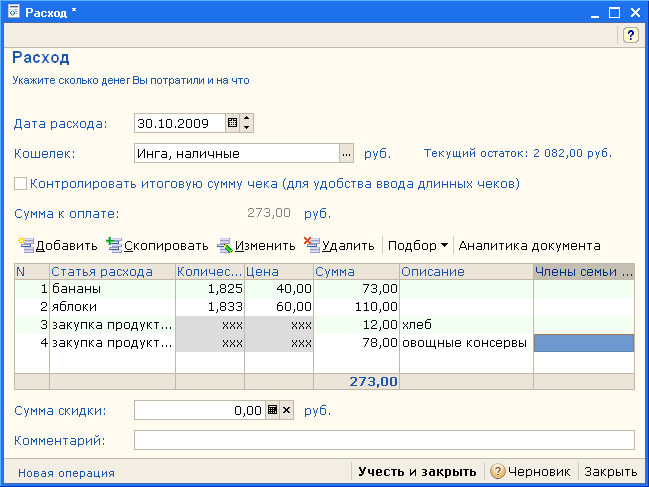The width and height of the screenshot is (649, 487).
Task: Click the Комментарий input field
Action: point(384,440)
